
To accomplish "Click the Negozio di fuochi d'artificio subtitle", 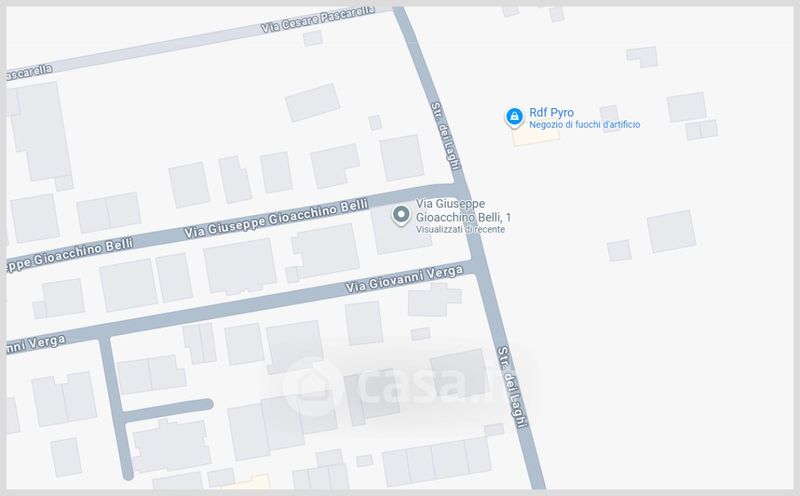I will pyautogui.click(x=584, y=125).
